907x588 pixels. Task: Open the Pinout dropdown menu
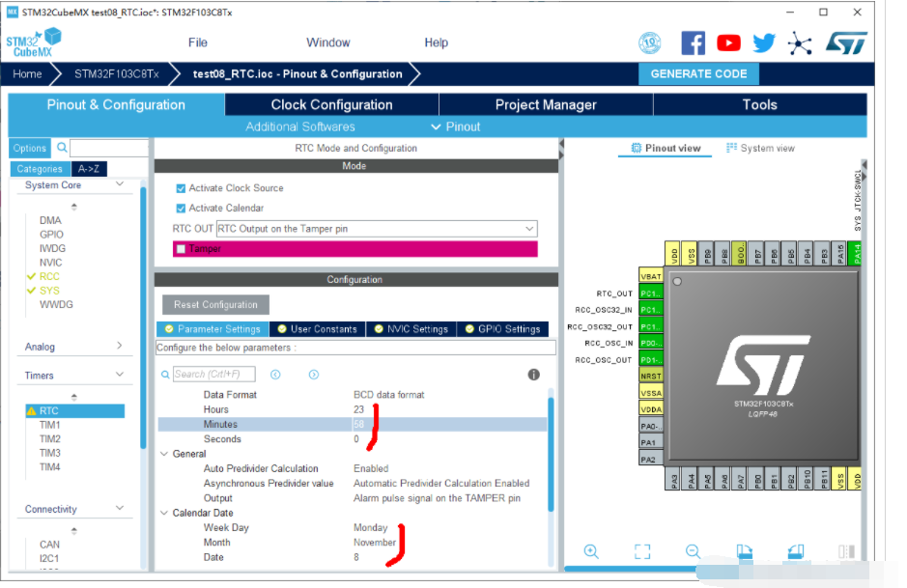point(456,126)
